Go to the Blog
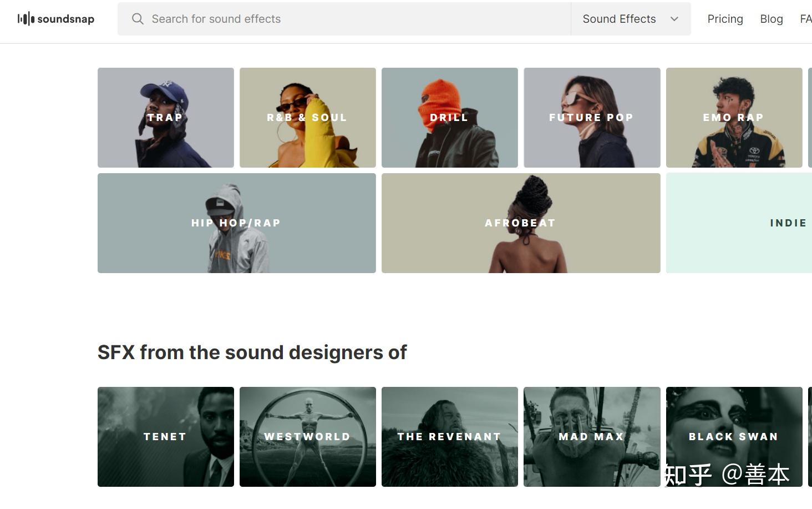Viewport: 812px width, 509px height. click(771, 19)
